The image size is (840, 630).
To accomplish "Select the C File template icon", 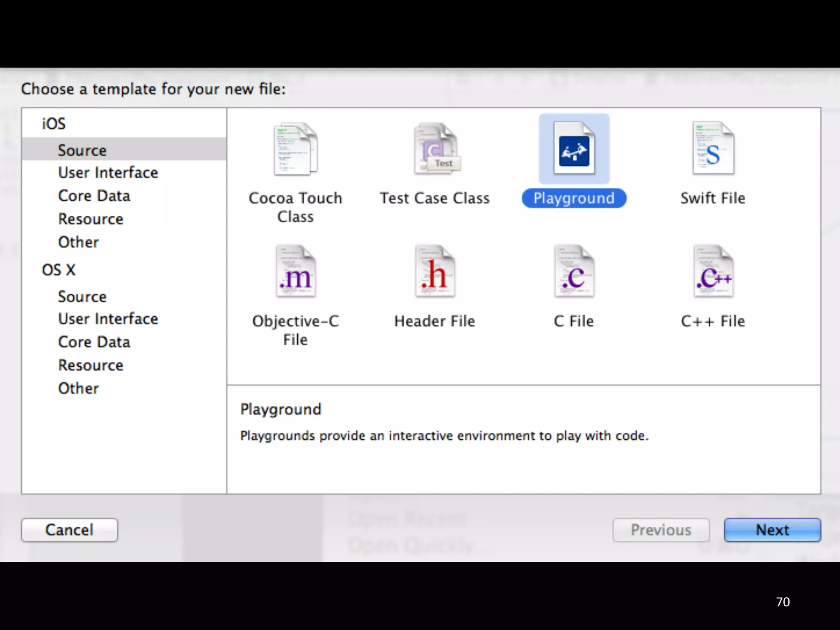I will tap(574, 272).
